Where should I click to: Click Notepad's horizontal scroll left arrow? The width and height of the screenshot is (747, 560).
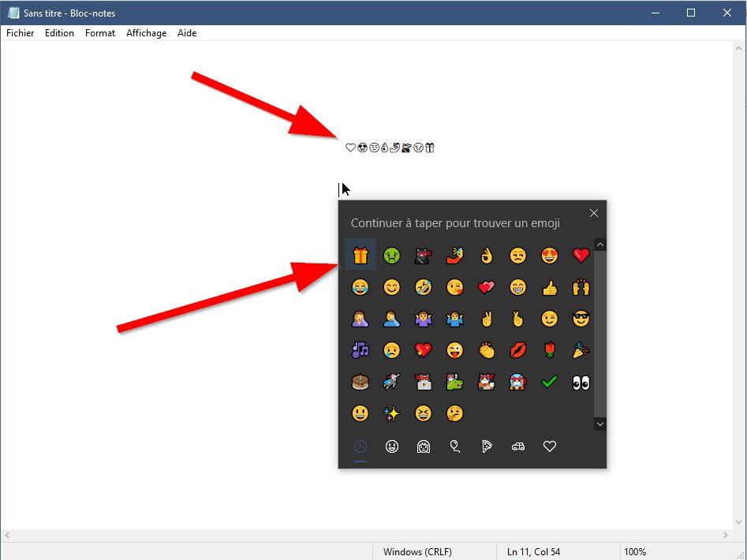coord(6,536)
